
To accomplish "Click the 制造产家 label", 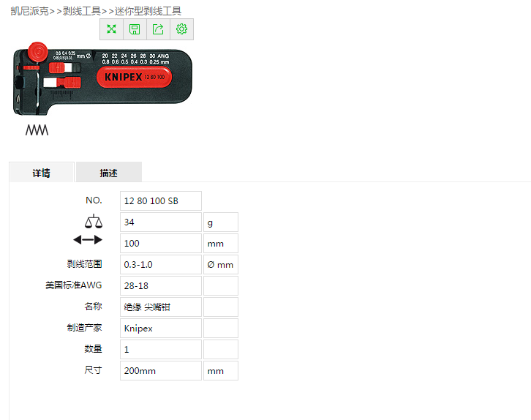I will (84, 328).
